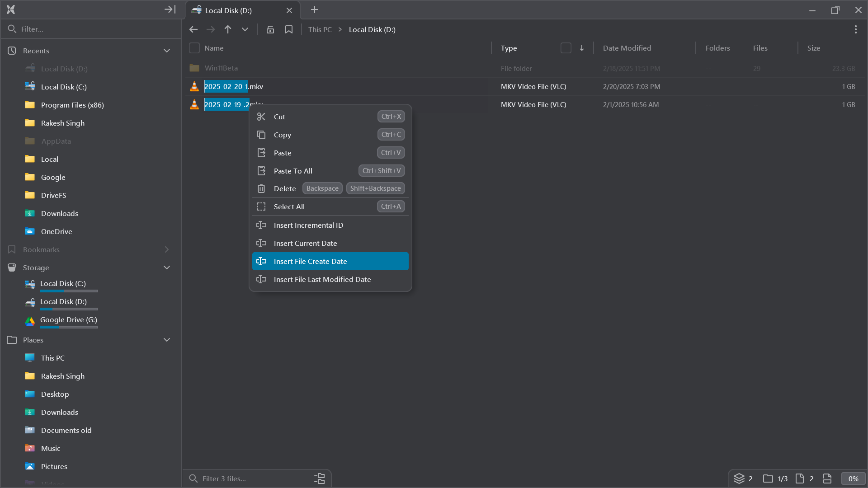Navigate up one folder with the up arrow
This screenshot has height=488, width=868.
(x=228, y=29)
